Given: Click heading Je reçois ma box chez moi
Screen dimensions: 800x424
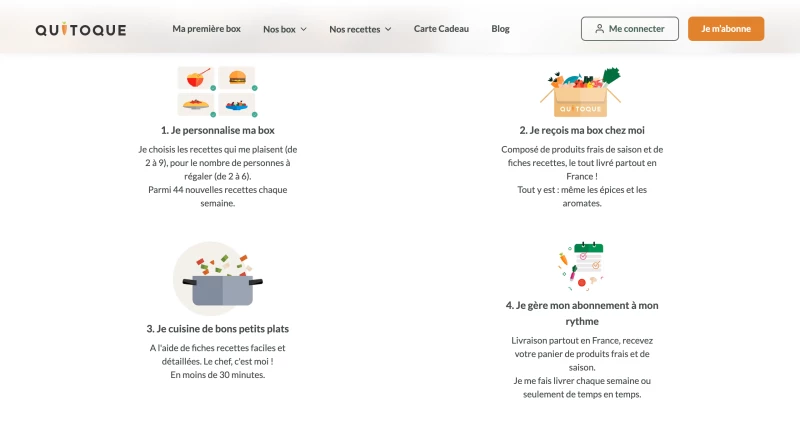Looking at the screenshot, I should click(x=582, y=131).
